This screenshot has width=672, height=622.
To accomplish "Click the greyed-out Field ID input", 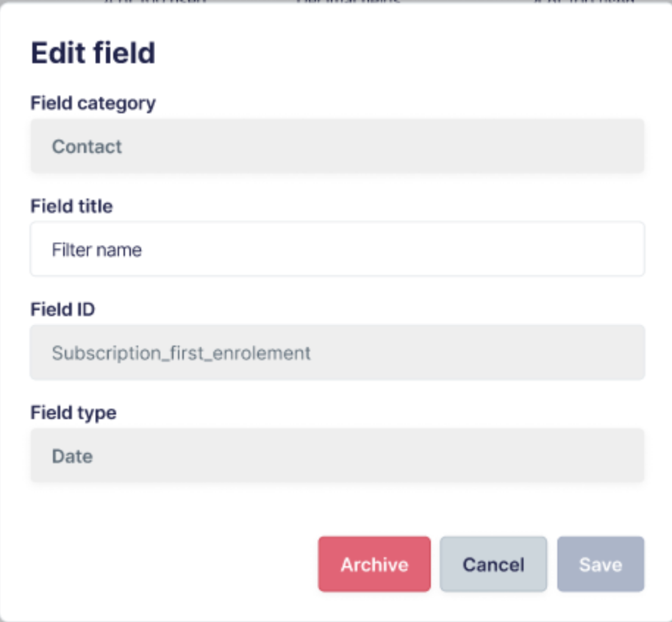I will coord(337,352).
